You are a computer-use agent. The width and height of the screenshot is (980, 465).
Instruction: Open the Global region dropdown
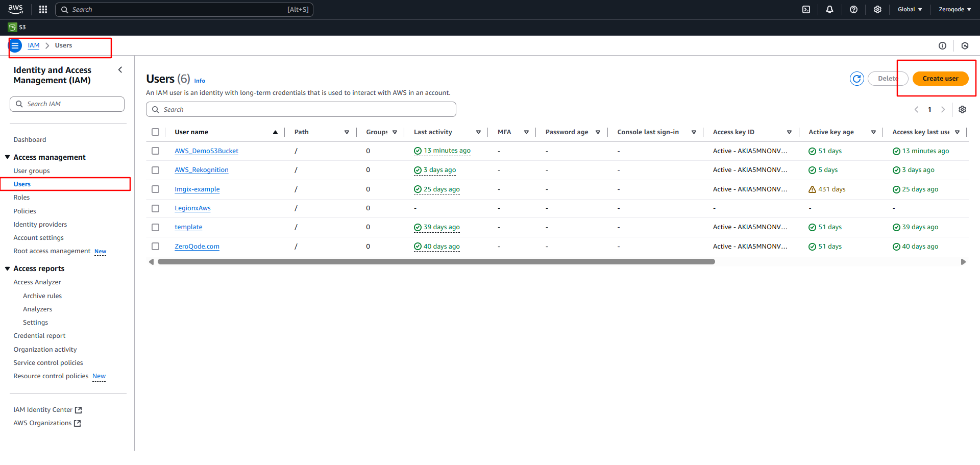[910, 10]
